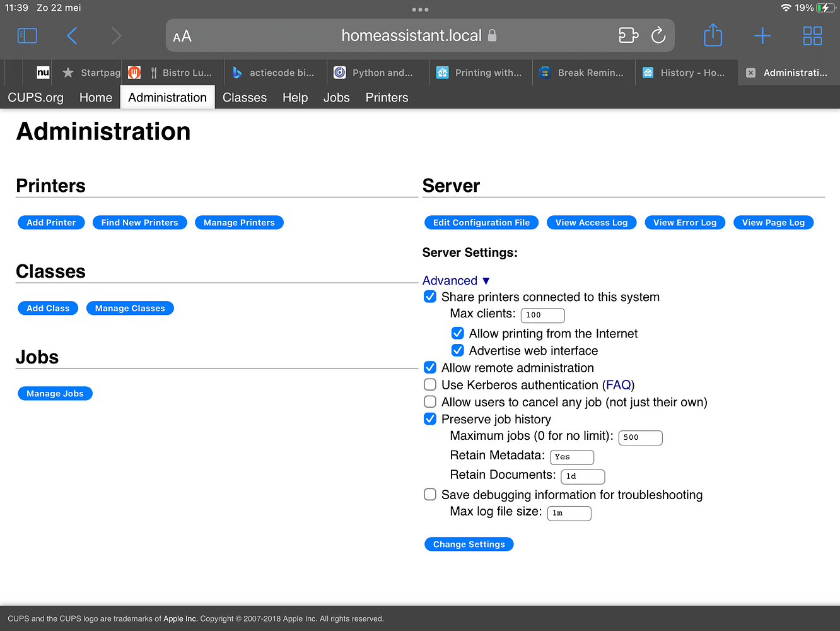Enable Use Kerberos authentication checkbox

[430, 385]
